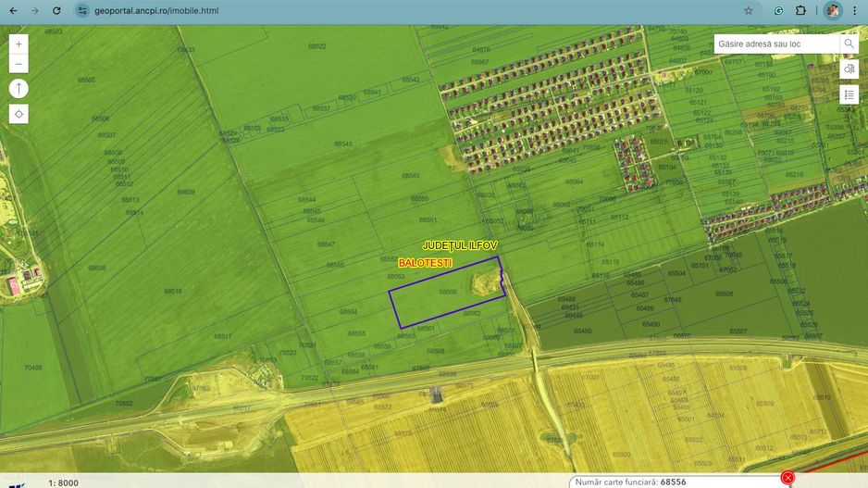Click Număr carte funciară 68556 text
Screen dimensions: 868x488
click(630, 482)
